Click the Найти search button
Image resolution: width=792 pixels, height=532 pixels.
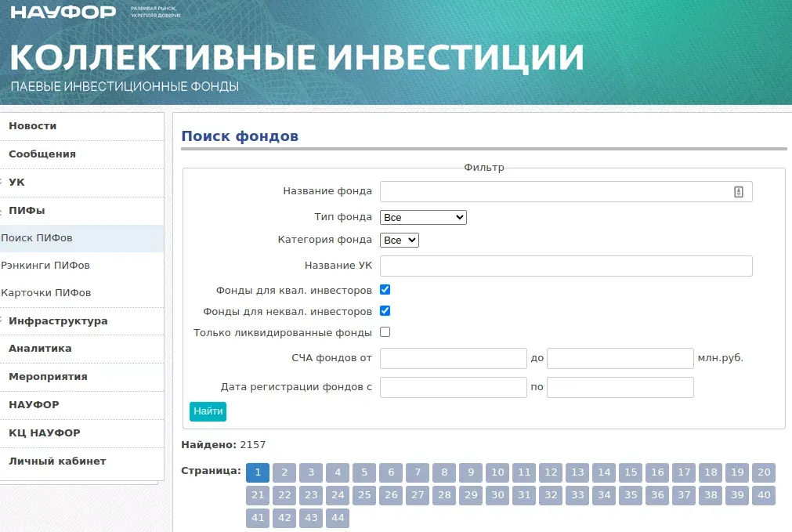point(208,411)
